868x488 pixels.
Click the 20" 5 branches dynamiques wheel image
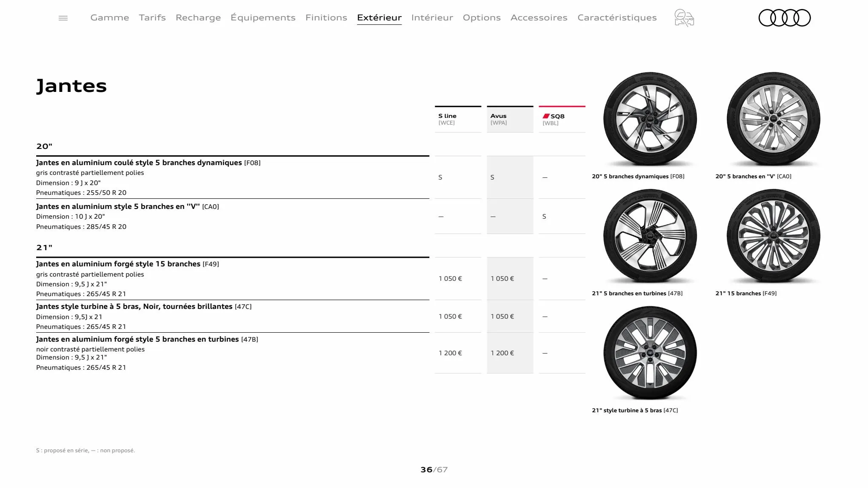coord(650,119)
